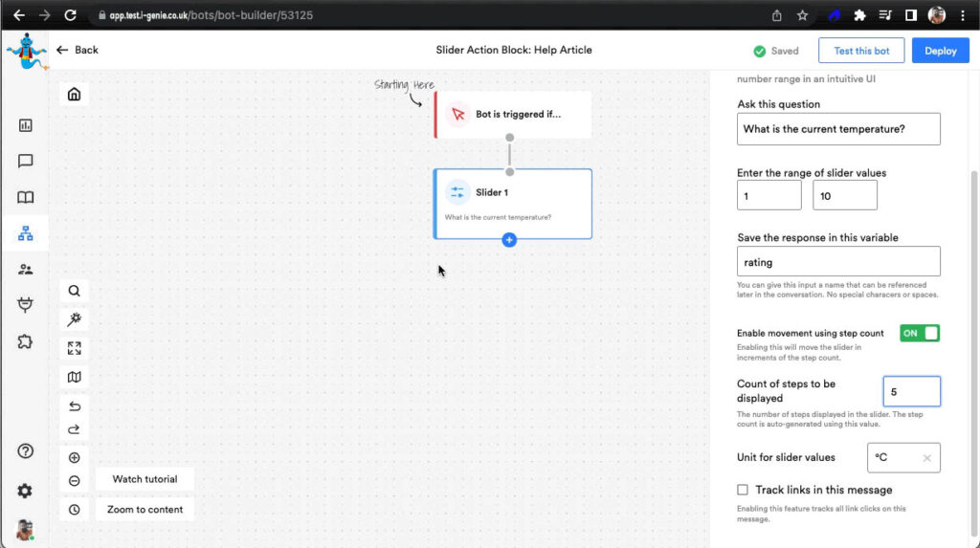The width and height of the screenshot is (980, 548).
Task: Toggle off step count movement switch
Action: 920,333
